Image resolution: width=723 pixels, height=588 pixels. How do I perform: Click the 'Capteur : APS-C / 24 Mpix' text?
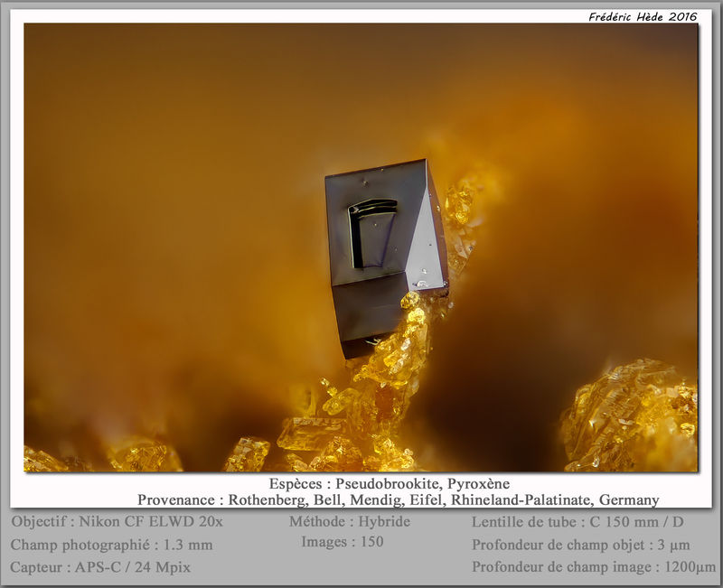tap(100, 567)
